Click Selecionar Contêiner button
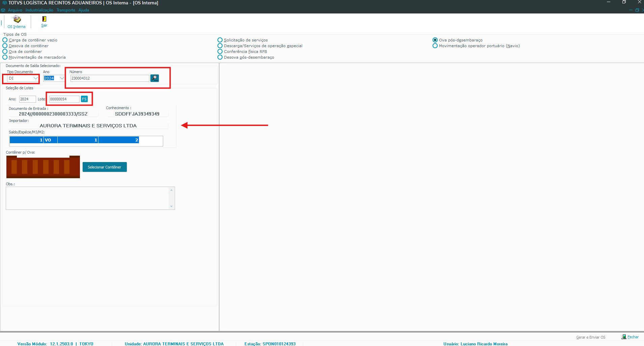The image size is (644, 346). tap(105, 167)
